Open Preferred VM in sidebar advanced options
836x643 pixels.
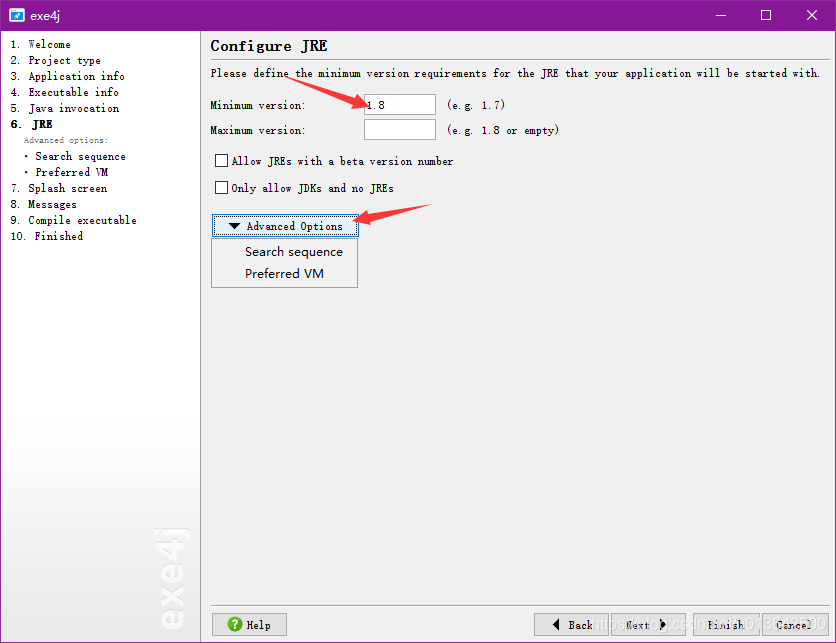(71, 172)
